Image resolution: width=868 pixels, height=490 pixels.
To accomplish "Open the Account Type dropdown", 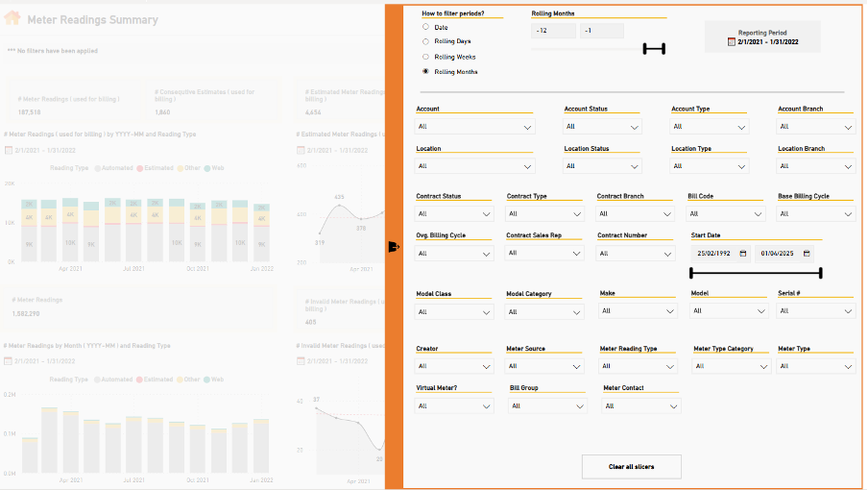I will tap(710, 127).
